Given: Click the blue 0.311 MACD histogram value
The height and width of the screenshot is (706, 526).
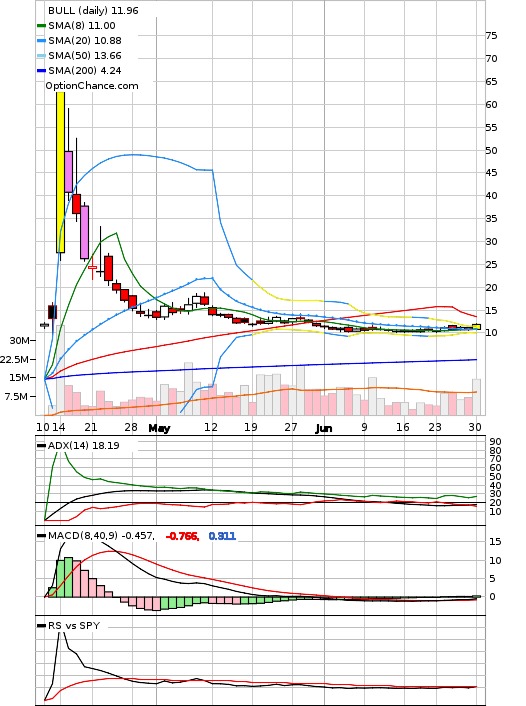Looking at the screenshot, I should tap(222, 536).
